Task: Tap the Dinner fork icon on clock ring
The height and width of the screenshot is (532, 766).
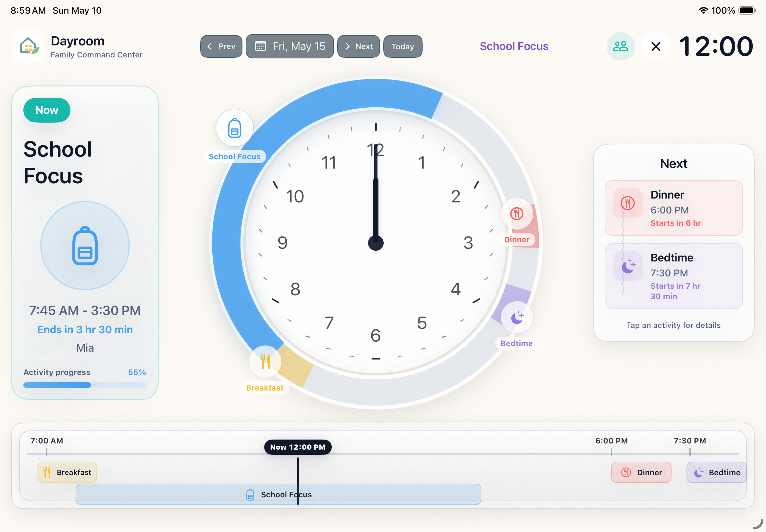Action: pos(516,214)
